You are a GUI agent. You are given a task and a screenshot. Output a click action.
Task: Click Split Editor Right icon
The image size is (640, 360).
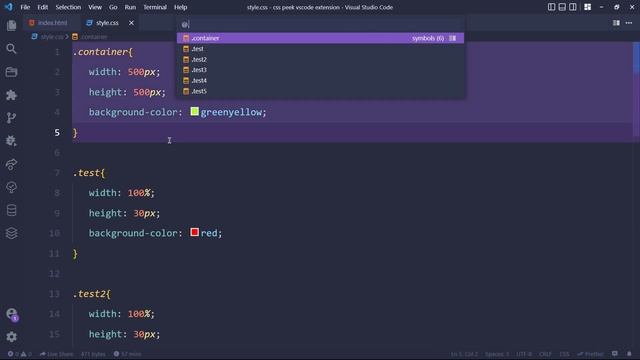click(x=616, y=23)
